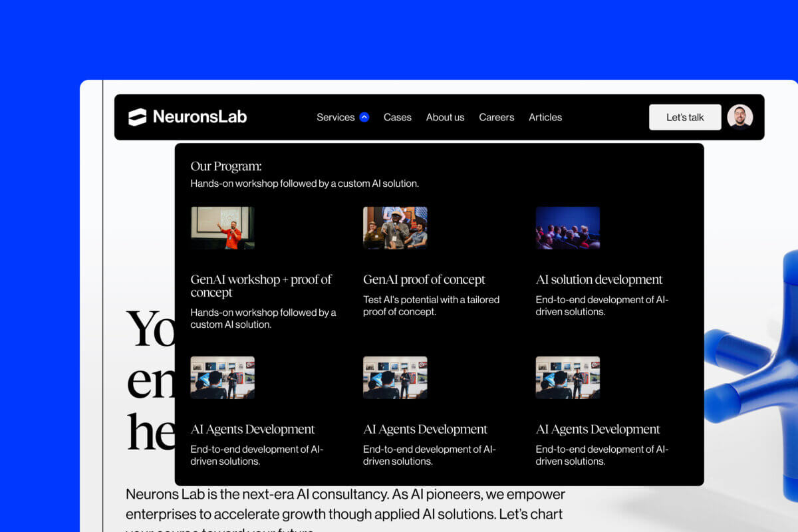Viewport: 798px width, 532px height.
Task: Select the middle AI Agents Development heading
Action: [x=425, y=429]
